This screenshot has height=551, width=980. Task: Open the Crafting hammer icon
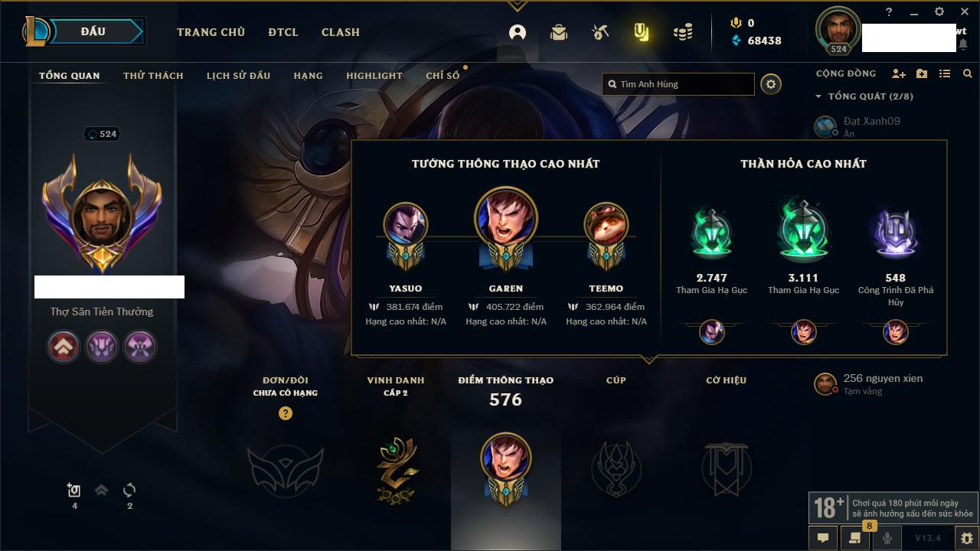(x=600, y=32)
